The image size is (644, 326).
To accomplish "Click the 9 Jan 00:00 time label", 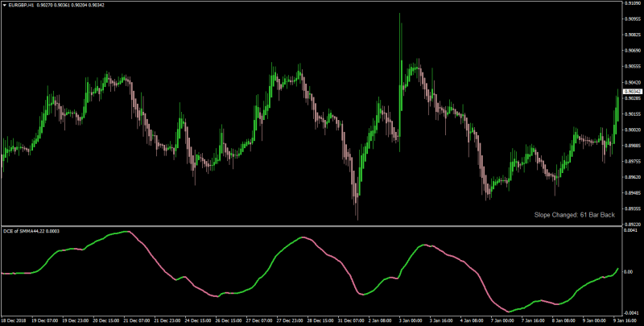I will pos(596,319).
